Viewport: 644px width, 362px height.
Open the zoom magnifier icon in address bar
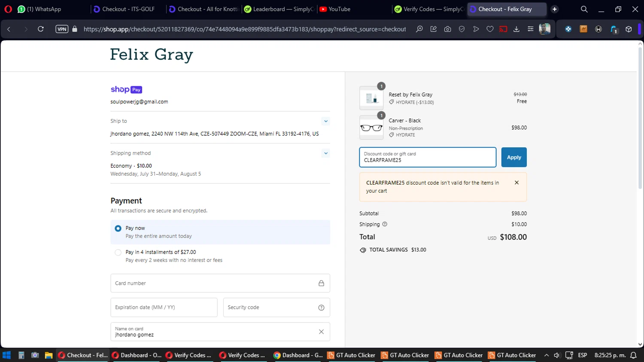[419, 29]
